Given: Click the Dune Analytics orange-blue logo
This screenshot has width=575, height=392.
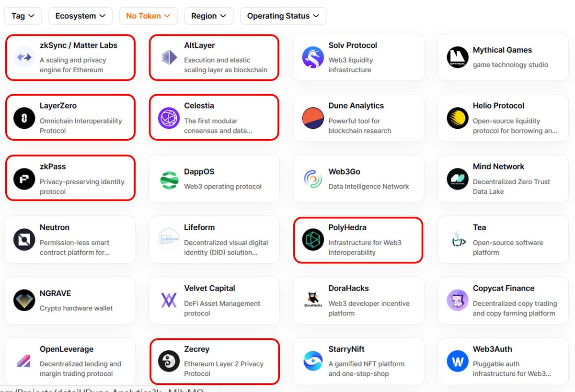Looking at the screenshot, I should [x=313, y=118].
